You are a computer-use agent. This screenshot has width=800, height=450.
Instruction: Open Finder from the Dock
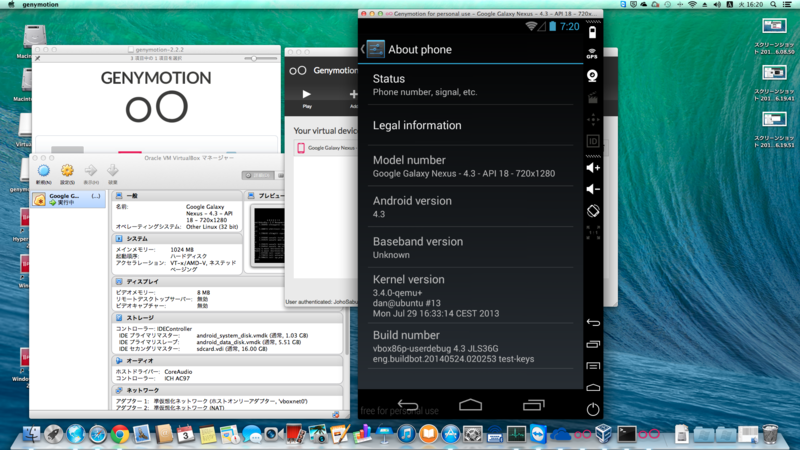click(x=32, y=434)
